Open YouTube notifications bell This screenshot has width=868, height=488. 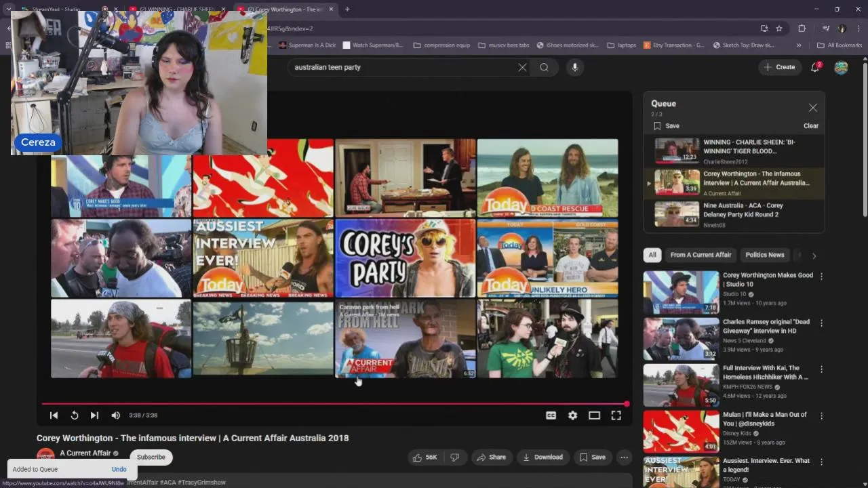point(815,67)
